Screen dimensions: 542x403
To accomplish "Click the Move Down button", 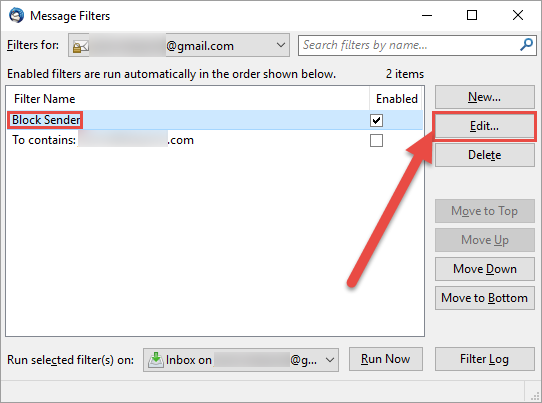I will (485, 269).
